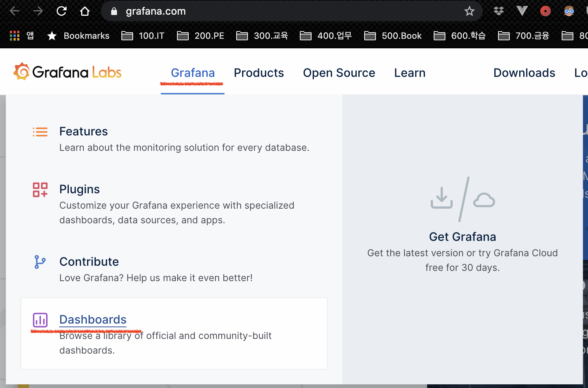Click the grafana.com address bar
The width and height of the screenshot is (588, 388).
click(x=291, y=11)
